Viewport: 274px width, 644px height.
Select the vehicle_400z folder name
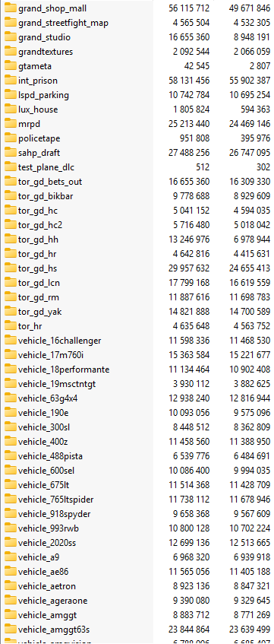[x=43, y=442]
